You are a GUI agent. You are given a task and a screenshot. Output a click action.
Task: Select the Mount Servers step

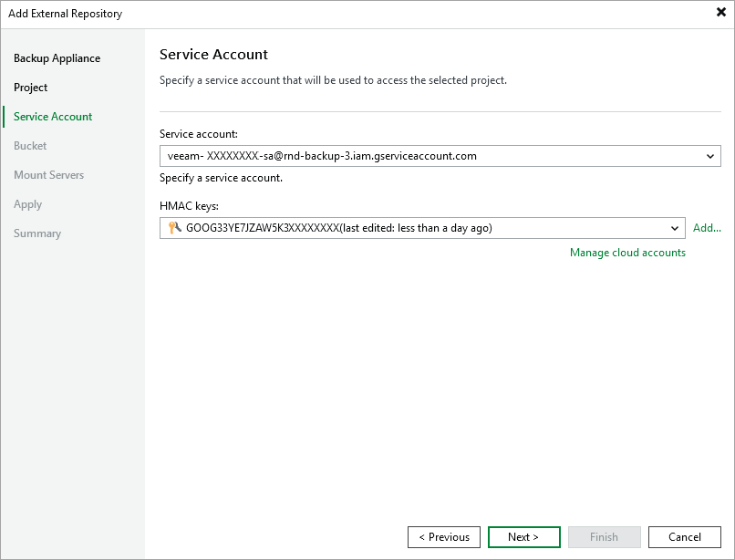click(x=48, y=174)
